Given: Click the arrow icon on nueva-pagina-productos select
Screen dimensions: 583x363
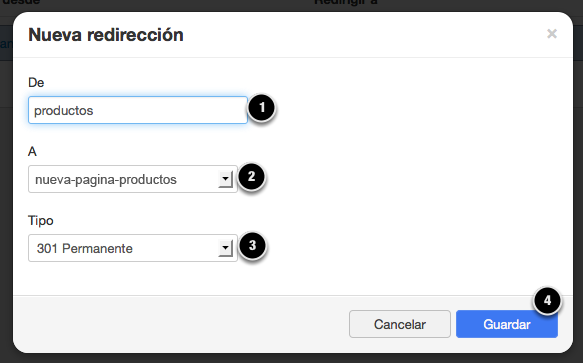Looking at the screenshot, I should (225, 179).
